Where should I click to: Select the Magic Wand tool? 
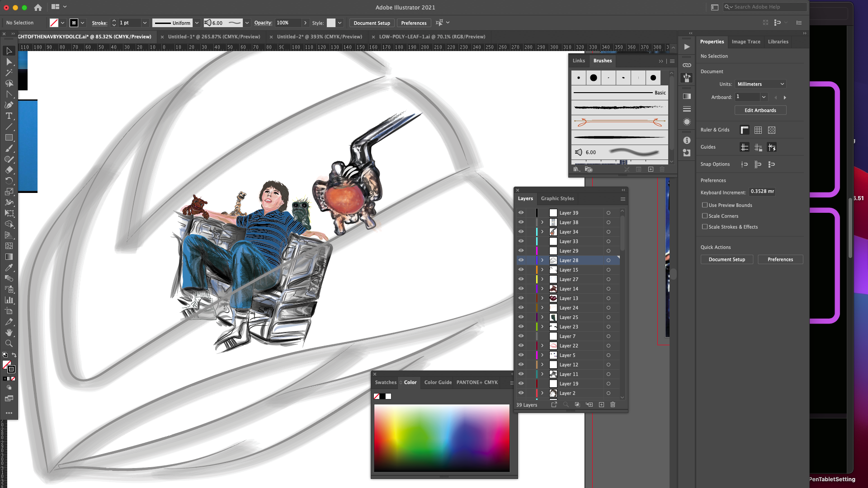point(9,72)
